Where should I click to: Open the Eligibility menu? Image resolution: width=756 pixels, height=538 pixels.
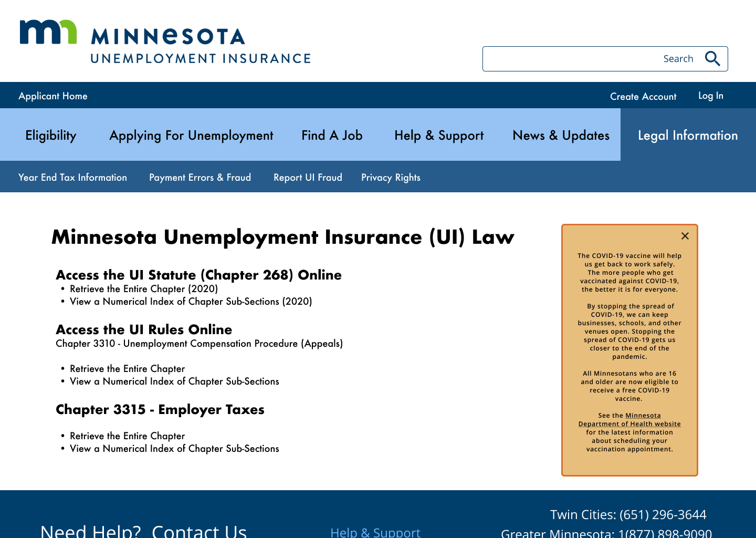(x=51, y=135)
